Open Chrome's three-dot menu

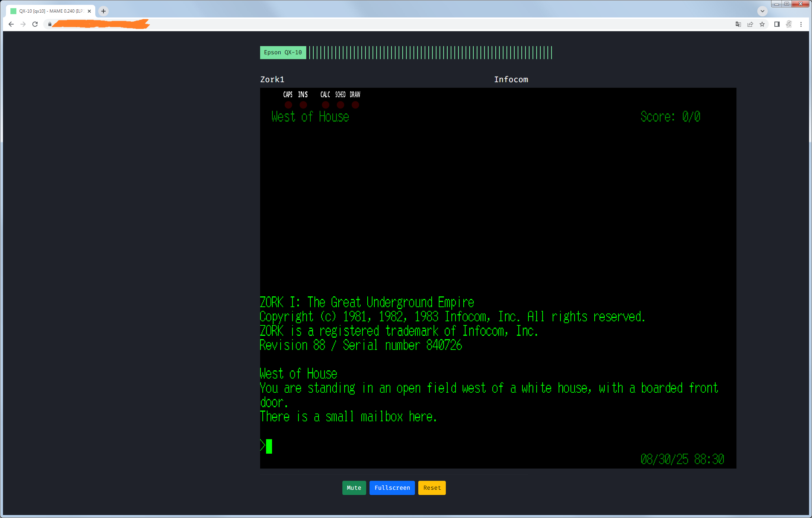(x=801, y=24)
